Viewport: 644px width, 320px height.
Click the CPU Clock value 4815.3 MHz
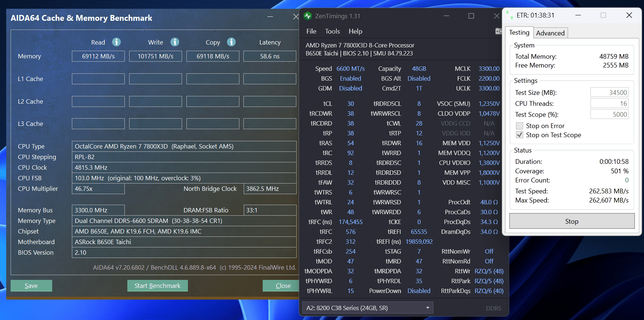pos(184,167)
